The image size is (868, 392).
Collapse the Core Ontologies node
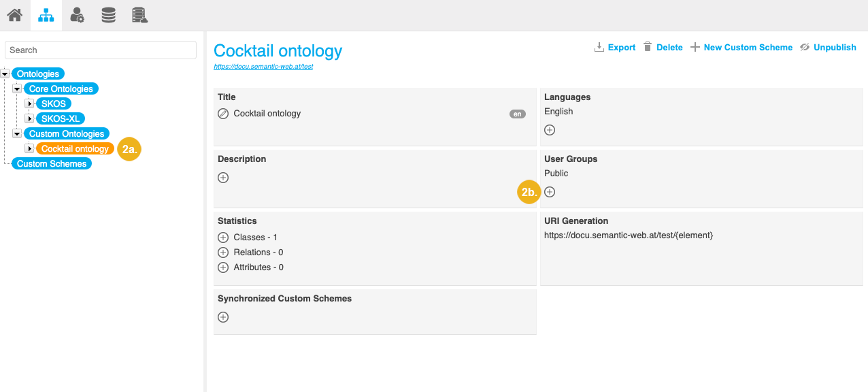(18, 89)
